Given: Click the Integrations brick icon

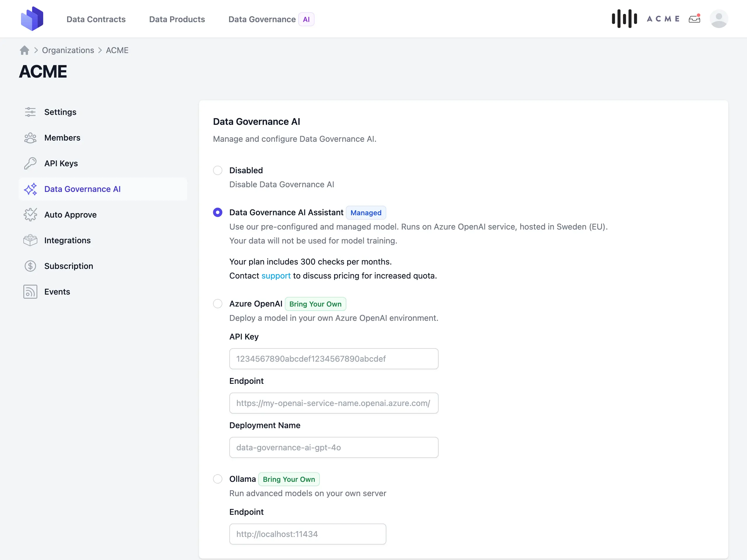Looking at the screenshot, I should tap(30, 240).
